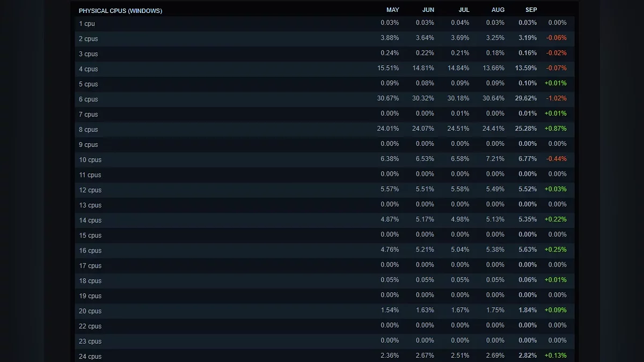Click the "24 cpus" row label
Viewport: 644px width, 362px height.
90,357
